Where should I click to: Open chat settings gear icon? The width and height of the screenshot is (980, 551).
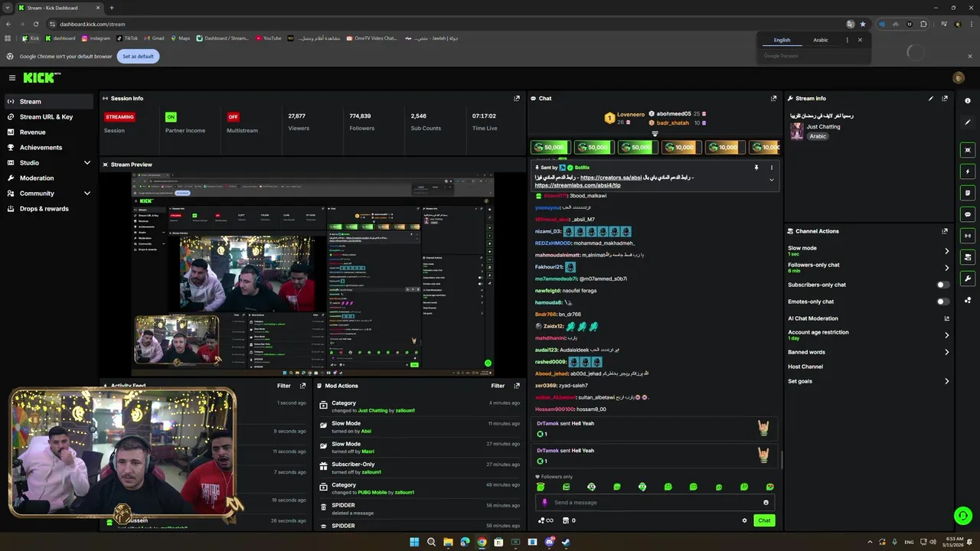pyautogui.click(x=744, y=520)
